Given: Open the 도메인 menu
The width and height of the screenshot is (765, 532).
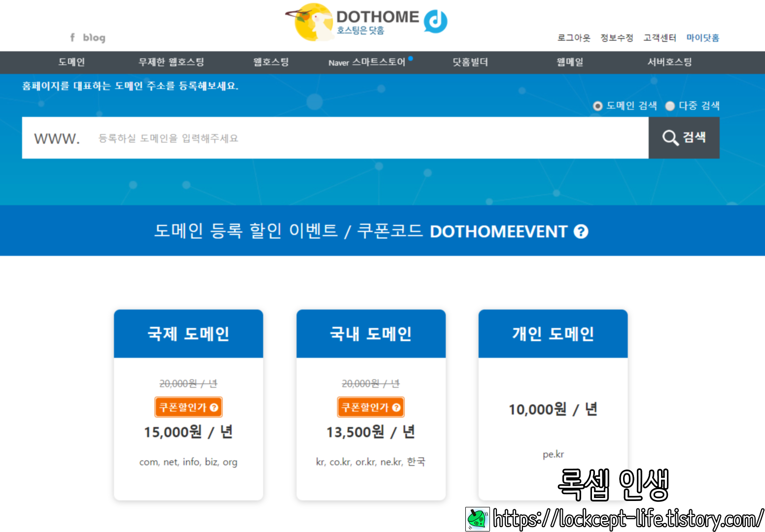Looking at the screenshot, I should coord(71,62).
